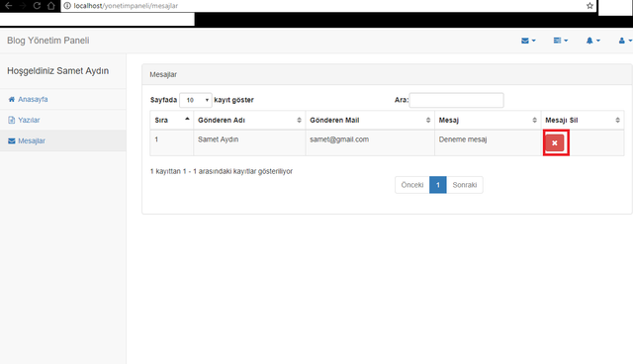Open the records-per-page dropdown showing 10
The height and width of the screenshot is (364, 633).
tap(196, 100)
